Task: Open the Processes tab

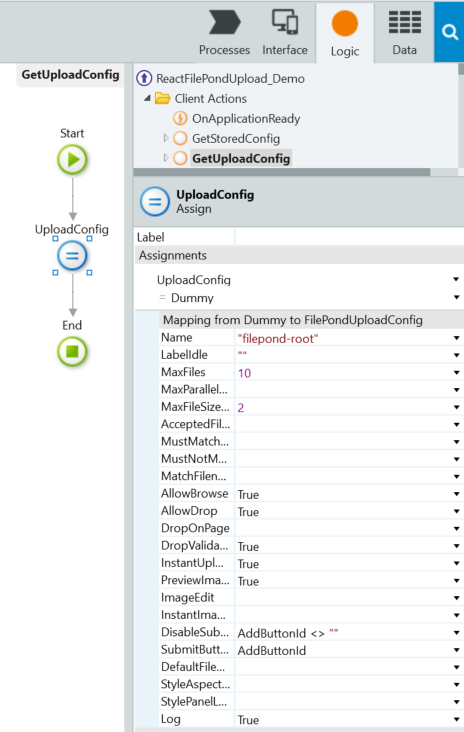Action: pyautogui.click(x=224, y=33)
